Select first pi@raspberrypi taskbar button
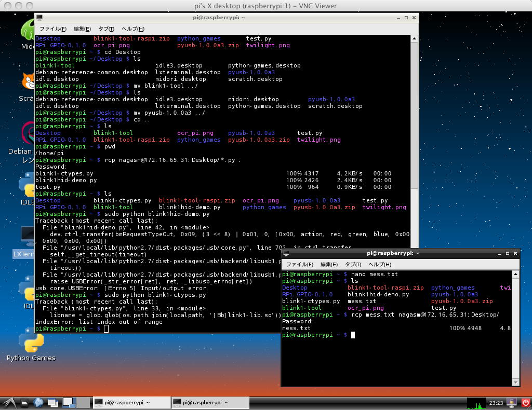 point(131,402)
